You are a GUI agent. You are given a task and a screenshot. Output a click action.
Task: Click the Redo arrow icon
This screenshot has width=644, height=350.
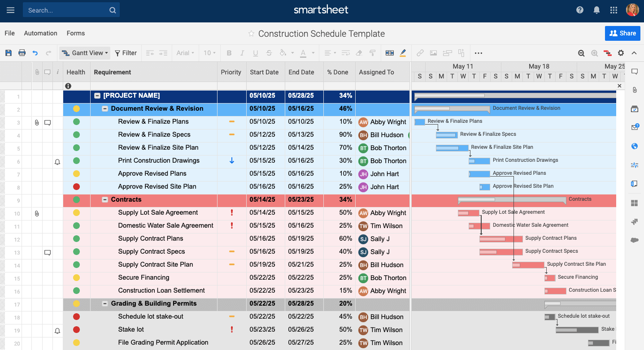[x=48, y=53]
